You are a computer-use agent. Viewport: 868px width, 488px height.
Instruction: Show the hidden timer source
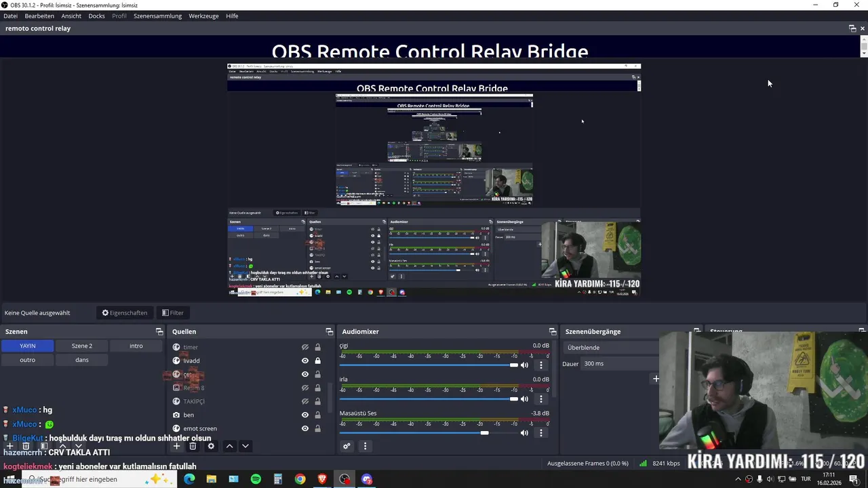click(x=305, y=347)
